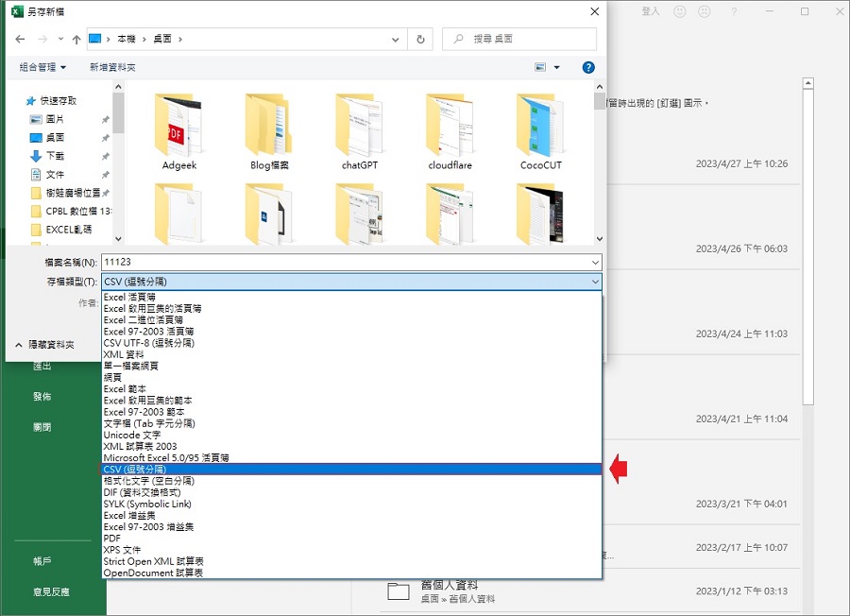
Task: Click the Back navigation arrow
Action: pos(20,40)
